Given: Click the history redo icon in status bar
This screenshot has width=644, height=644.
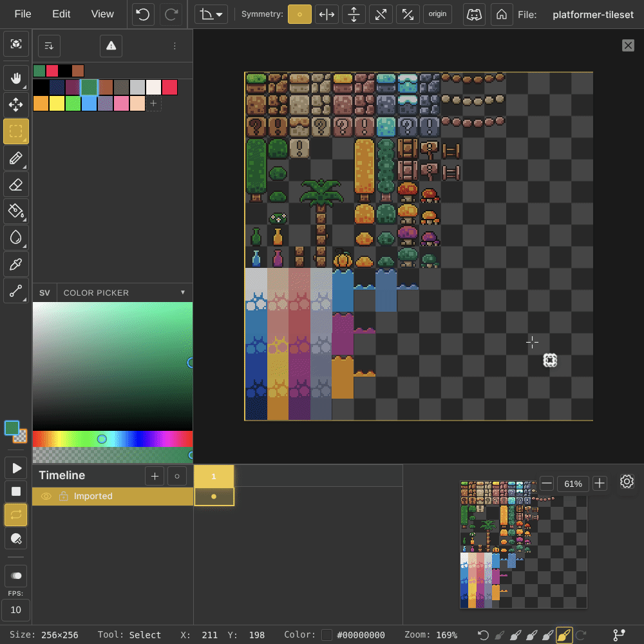Looking at the screenshot, I should coord(581,636).
